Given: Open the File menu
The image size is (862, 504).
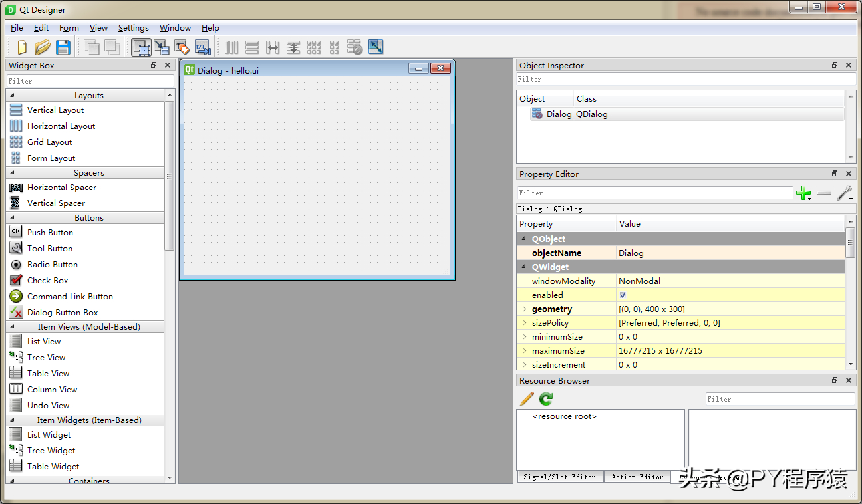Looking at the screenshot, I should [17, 28].
